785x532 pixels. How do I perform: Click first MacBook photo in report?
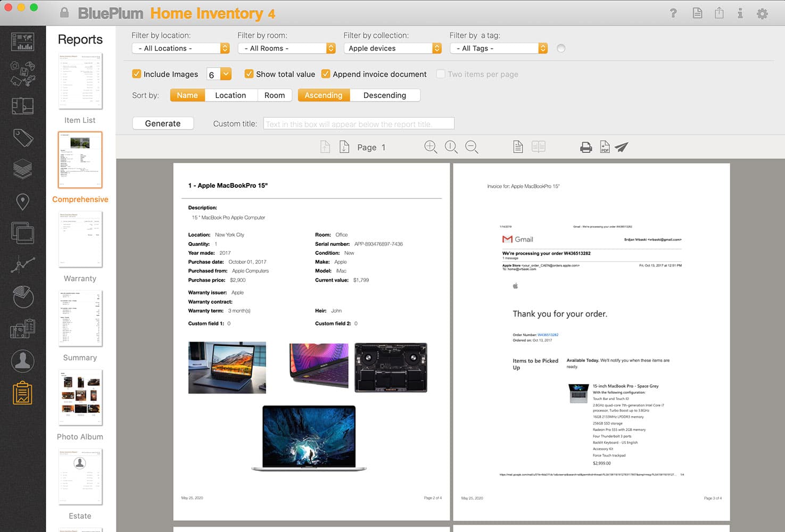[227, 368]
